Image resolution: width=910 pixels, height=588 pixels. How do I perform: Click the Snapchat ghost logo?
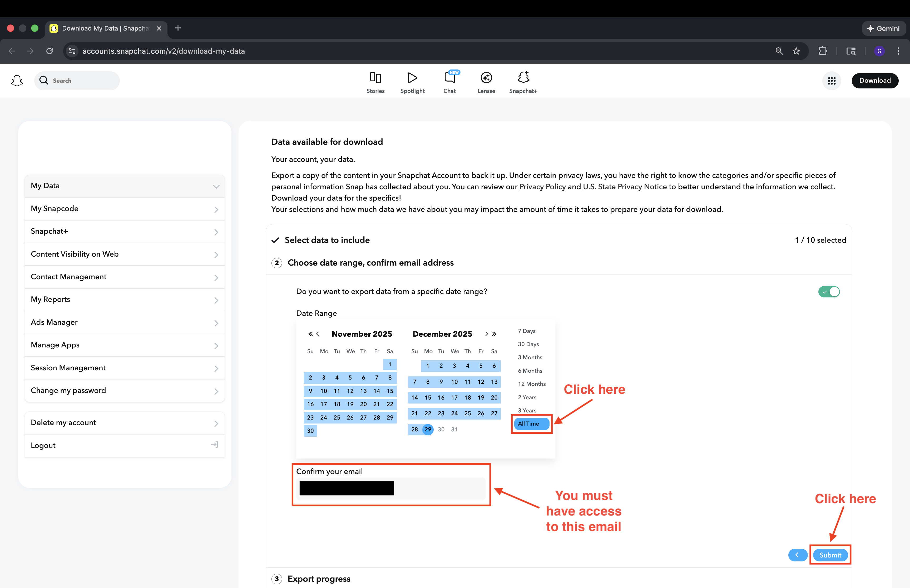(17, 81)
